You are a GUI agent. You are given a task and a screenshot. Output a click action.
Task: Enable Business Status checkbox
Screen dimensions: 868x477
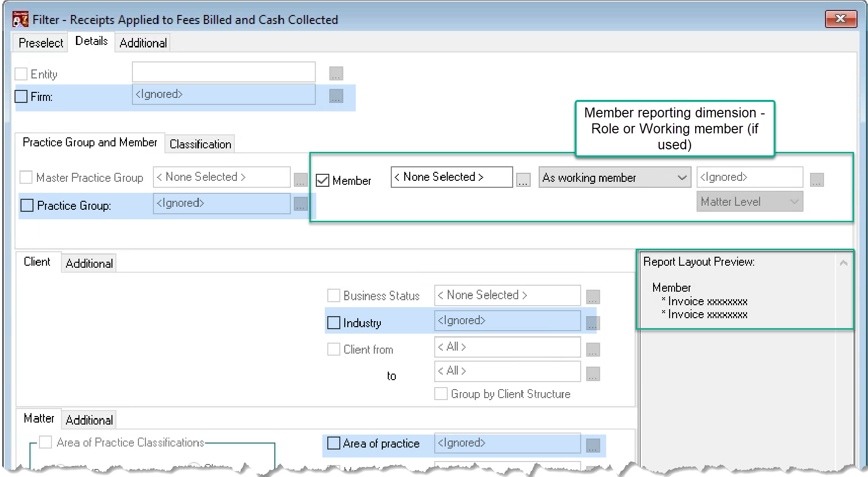tap(334, 295)
